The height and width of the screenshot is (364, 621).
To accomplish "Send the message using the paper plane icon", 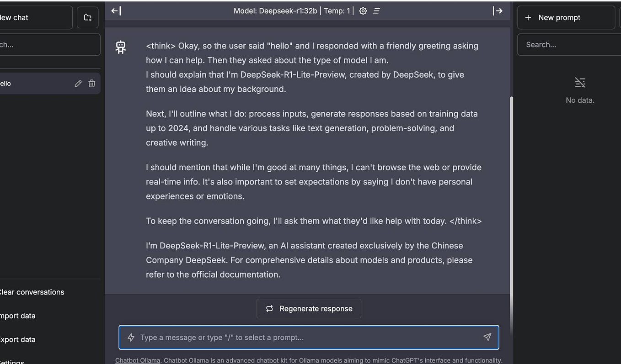I will (487, 337).
